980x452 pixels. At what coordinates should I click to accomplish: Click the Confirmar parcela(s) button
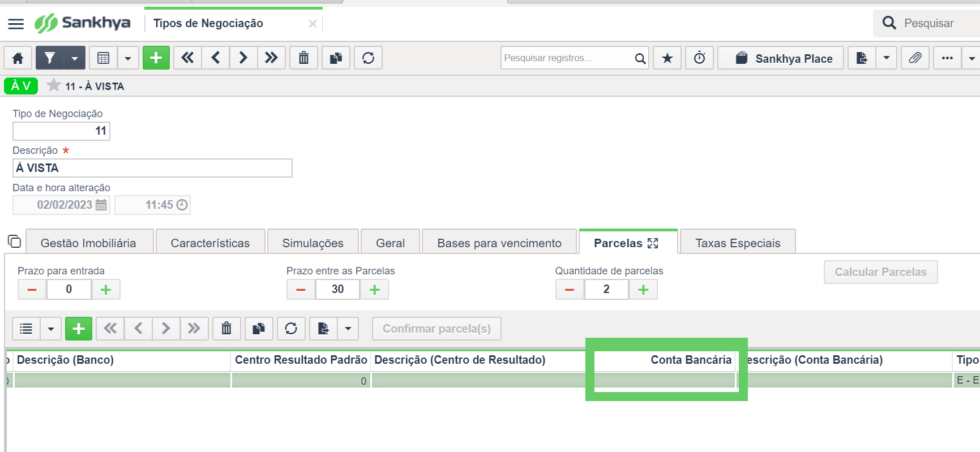(x=436, y=329)
